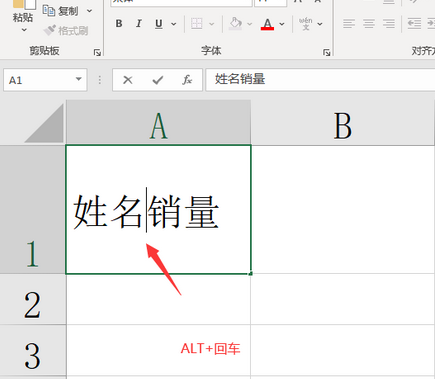Toggle underline formatting (U)
Screen dimensions: 435x379
(x=159, y=24)
